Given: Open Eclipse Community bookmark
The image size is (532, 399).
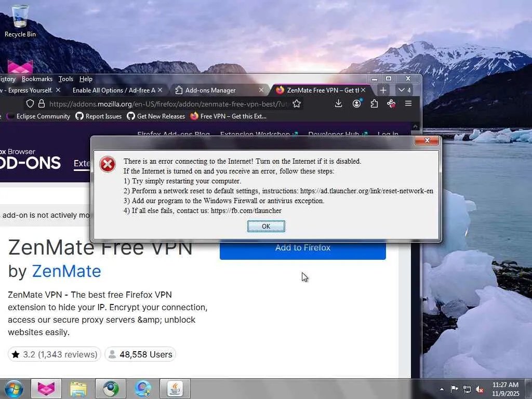Looking at the screenshot, I should 38,116.
